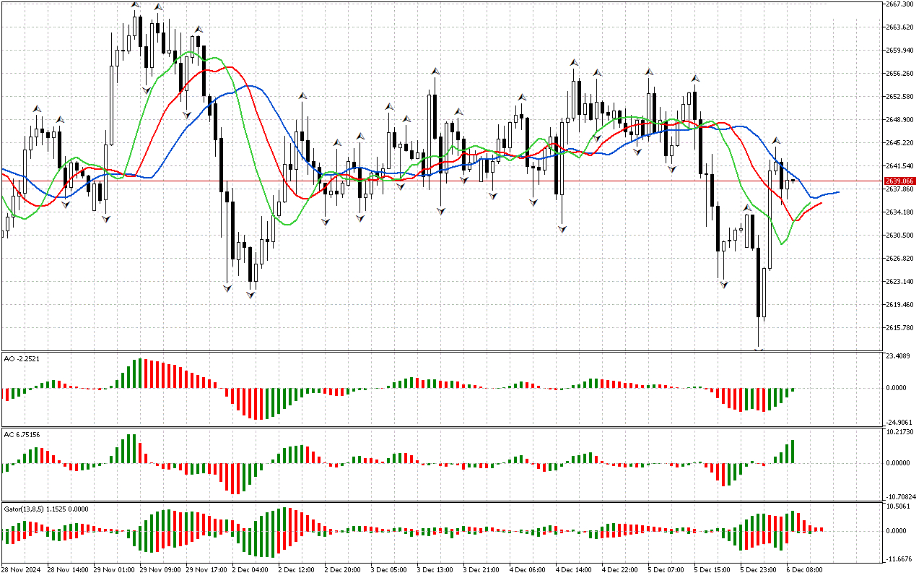Click the AC scale minimum -10.70824
924x578 pixels.
[x=902, y=497]
